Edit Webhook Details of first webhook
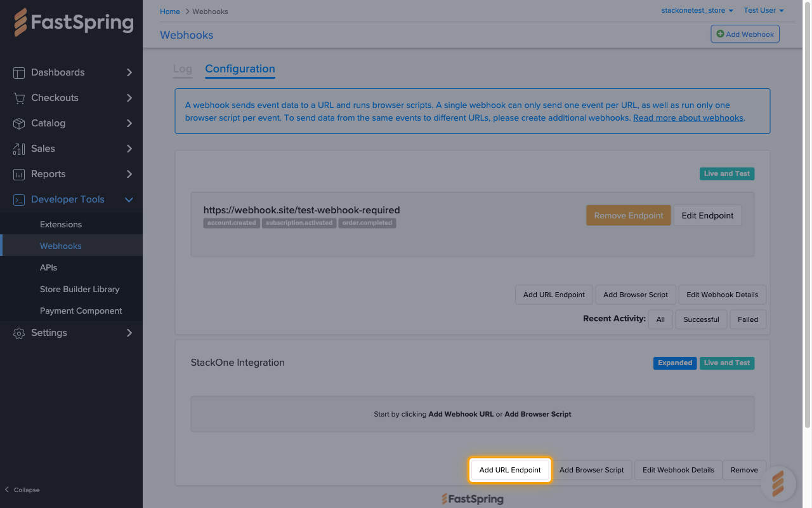The width and height of the screenshot is (812, 508). coord(722,295)
